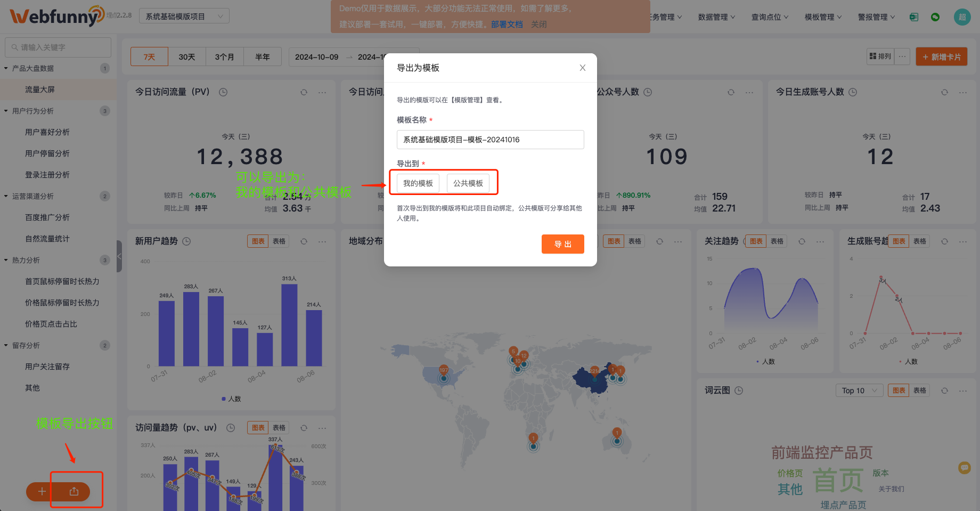Image resolution: width=980 pixels, height=511 pixels.
Task: Click clock icon beside 访问量趋势（pv、uv）
Action: [x=231, y=428]
